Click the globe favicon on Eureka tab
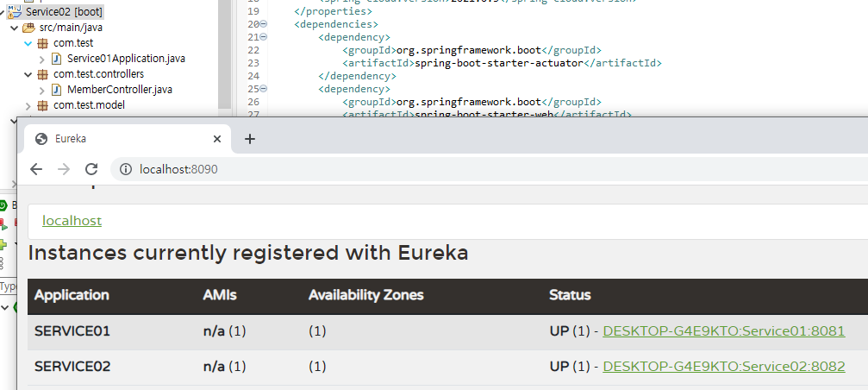Screen dimensions: 868x390 coord(41,139)
